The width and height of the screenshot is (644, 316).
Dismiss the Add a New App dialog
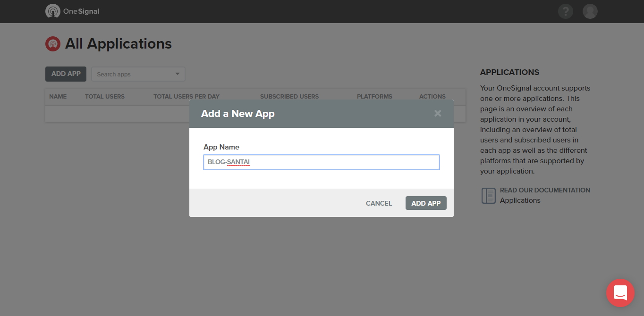(437, 113)
